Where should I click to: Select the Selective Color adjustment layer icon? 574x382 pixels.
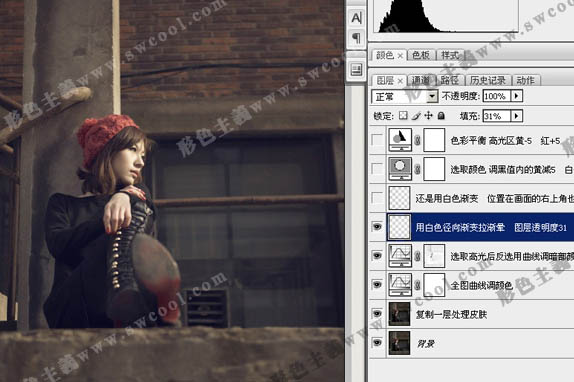click(400, 169)
